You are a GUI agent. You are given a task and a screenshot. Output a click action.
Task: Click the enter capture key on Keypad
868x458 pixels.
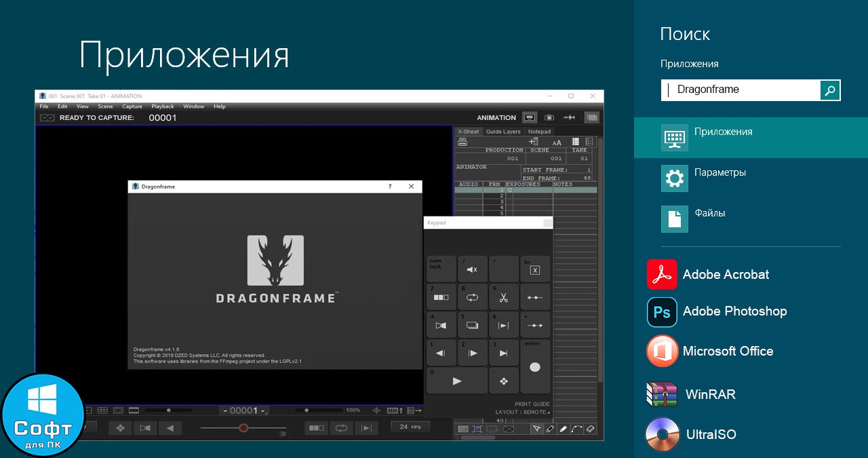click(535, 366)
